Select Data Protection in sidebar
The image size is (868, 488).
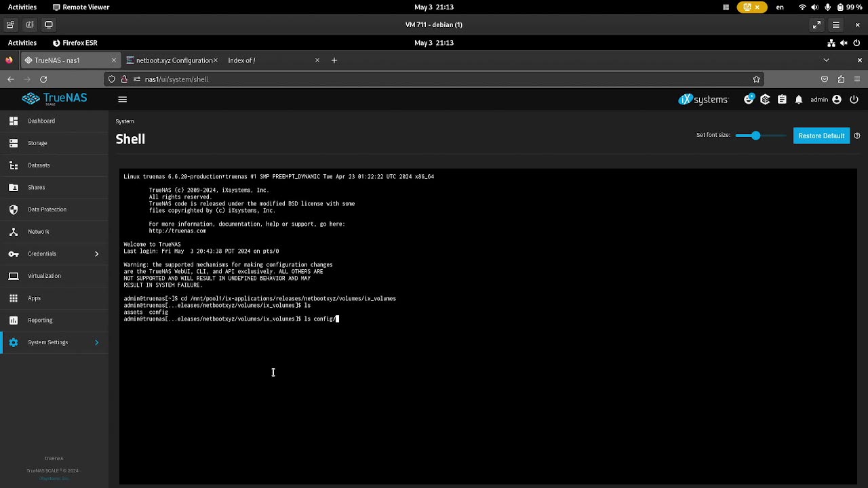click(54, 209)
